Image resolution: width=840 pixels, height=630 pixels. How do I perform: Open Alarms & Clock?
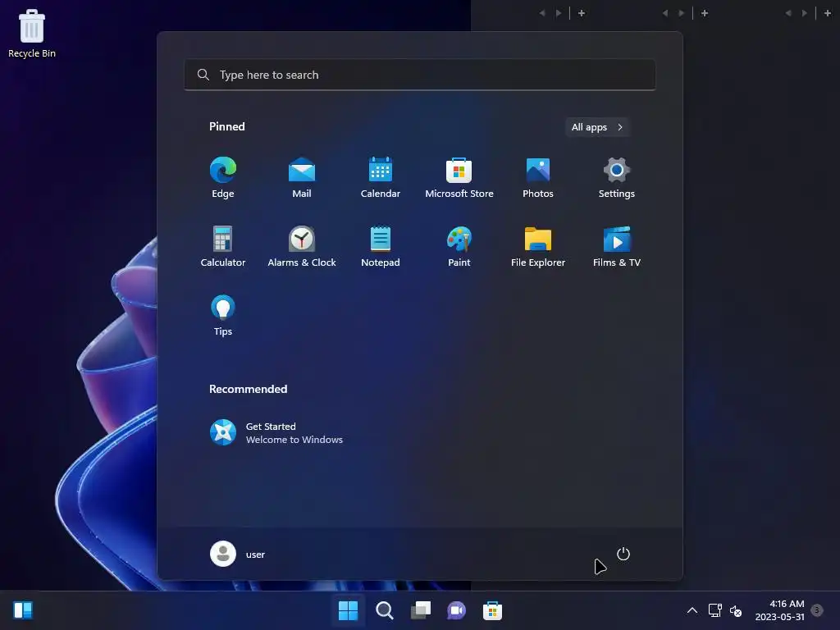[x=302, y=246]
